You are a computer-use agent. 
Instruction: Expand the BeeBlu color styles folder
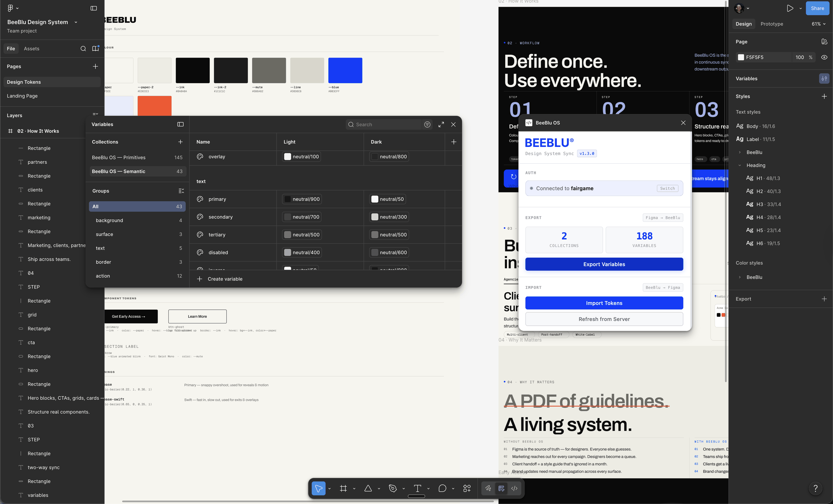click(x=740, y=277)
